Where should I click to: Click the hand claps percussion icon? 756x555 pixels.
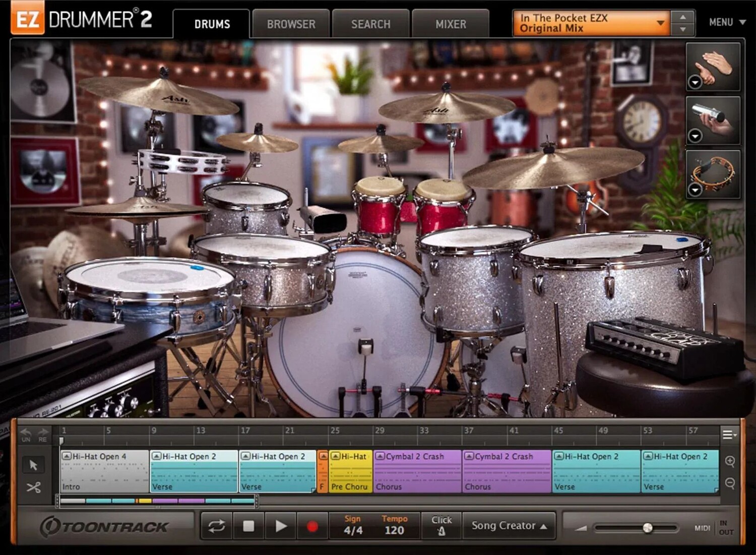[713, 66]
